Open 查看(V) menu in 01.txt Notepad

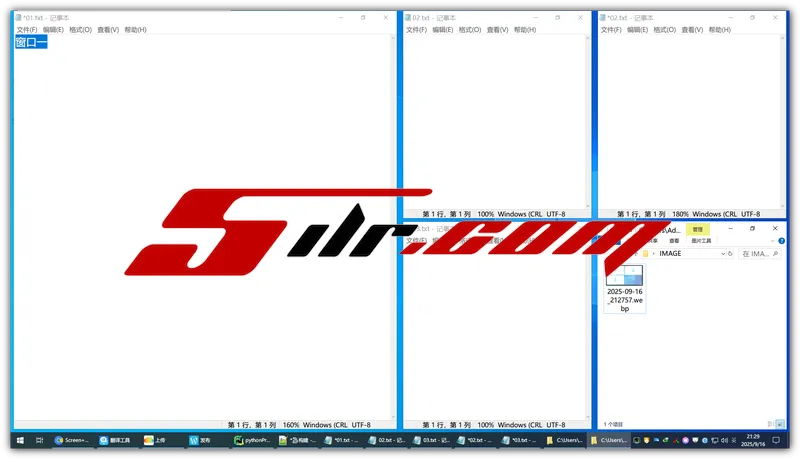tap(108, 30)
